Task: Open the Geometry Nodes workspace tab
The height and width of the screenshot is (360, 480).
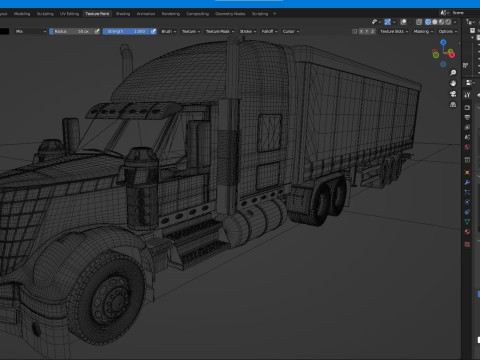Action: [230, 14]
